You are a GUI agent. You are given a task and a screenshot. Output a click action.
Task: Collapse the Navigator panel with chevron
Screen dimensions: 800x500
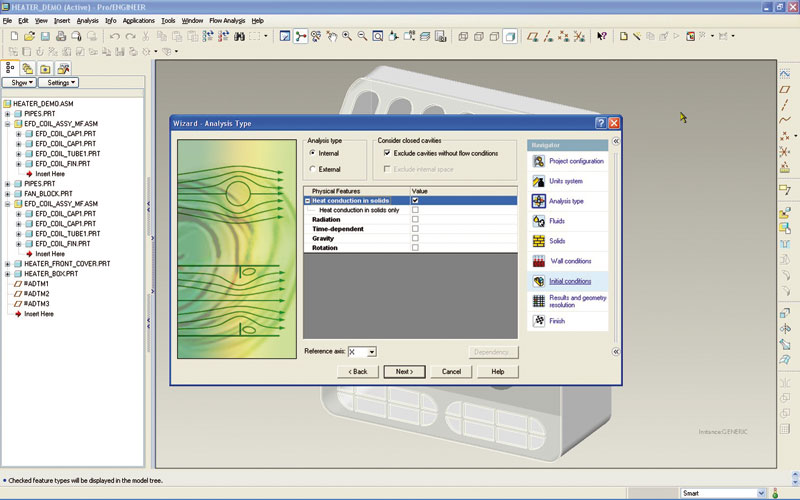point(616,141)
